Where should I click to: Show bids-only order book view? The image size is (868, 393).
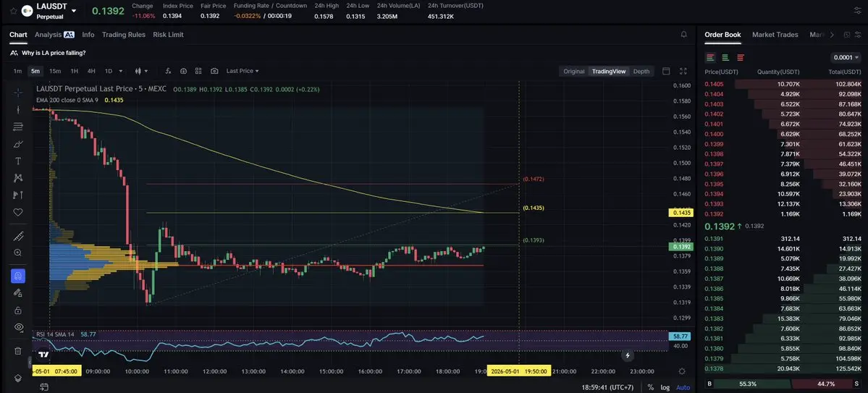tap(725, 58)
